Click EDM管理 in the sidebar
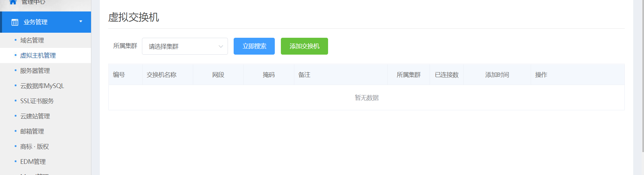This screenshot has width=644, height=175. [x=33, y=162]
